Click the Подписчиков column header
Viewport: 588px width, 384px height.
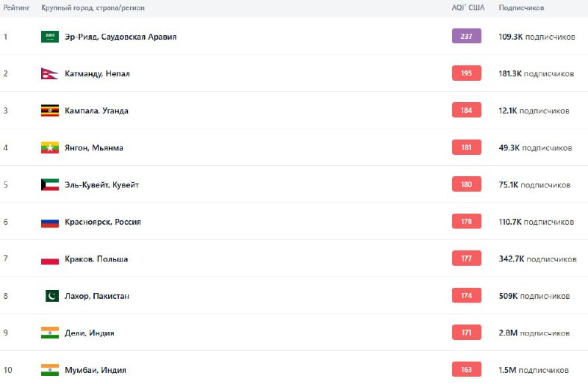[x=521, y=7]
